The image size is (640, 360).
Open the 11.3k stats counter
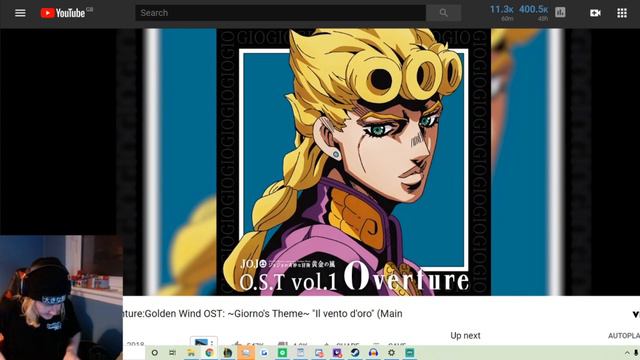[502, 12]
